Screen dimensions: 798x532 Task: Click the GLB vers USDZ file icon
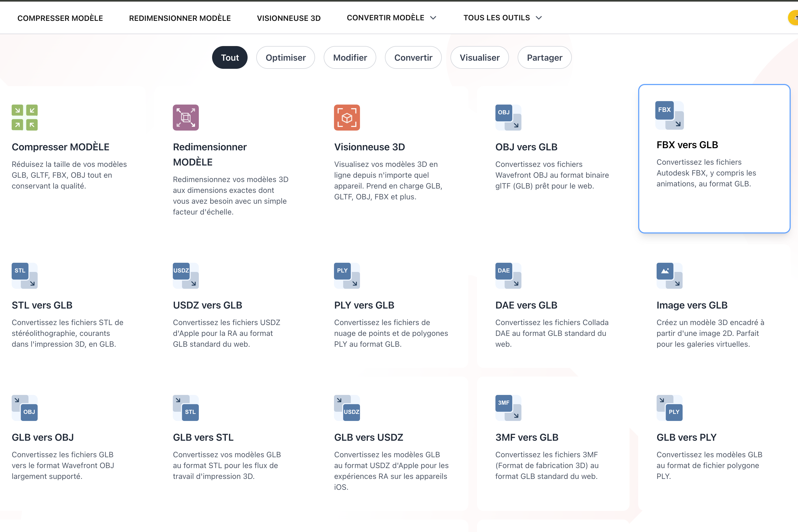pyautogui.click(x=347, y=408)
